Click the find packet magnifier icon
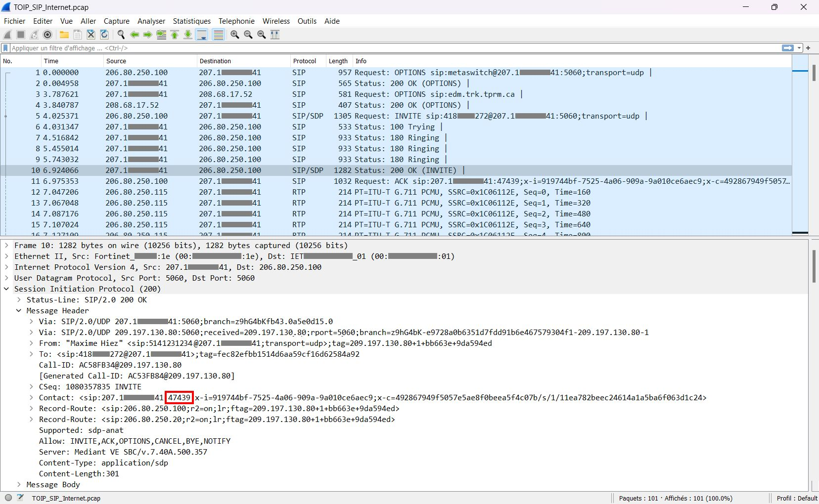This screenshot has width=819, height=504. pyautogui.click(x=121, y=35)
